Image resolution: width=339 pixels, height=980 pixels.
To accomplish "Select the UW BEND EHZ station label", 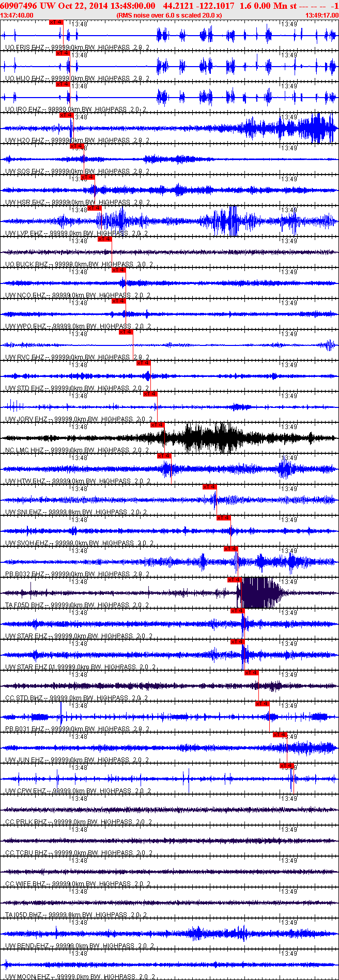I will pos(80,946).
